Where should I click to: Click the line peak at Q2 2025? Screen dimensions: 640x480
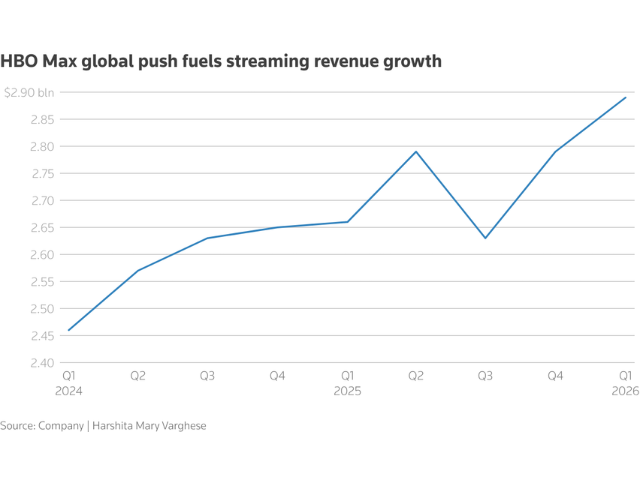click(x=416, y=152)
